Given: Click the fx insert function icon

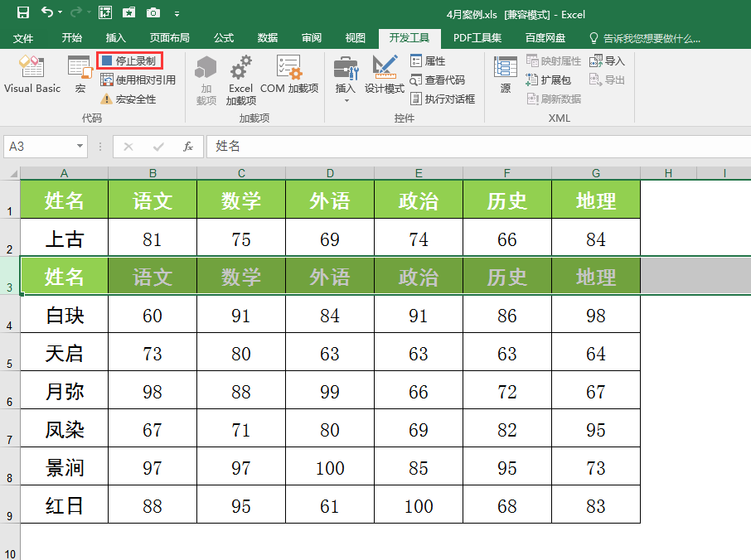Looking at the screenshot, I should point(188,147).
